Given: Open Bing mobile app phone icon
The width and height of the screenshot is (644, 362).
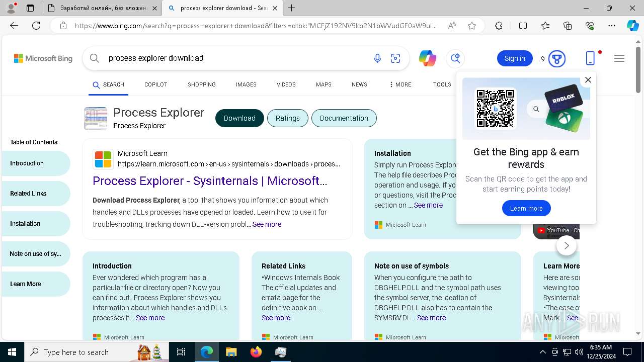Looking at the screenshot, I should [x=591, y=58].
